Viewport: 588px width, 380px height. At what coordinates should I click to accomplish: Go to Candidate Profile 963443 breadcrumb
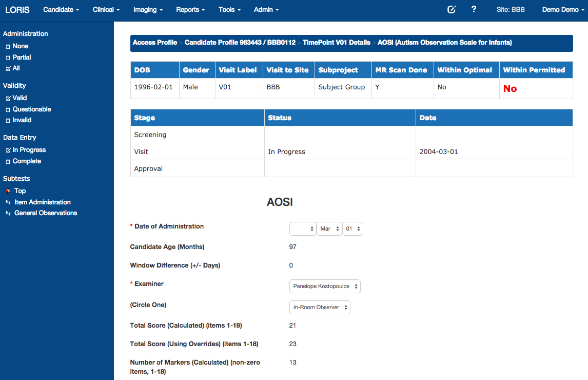[240, 43]
